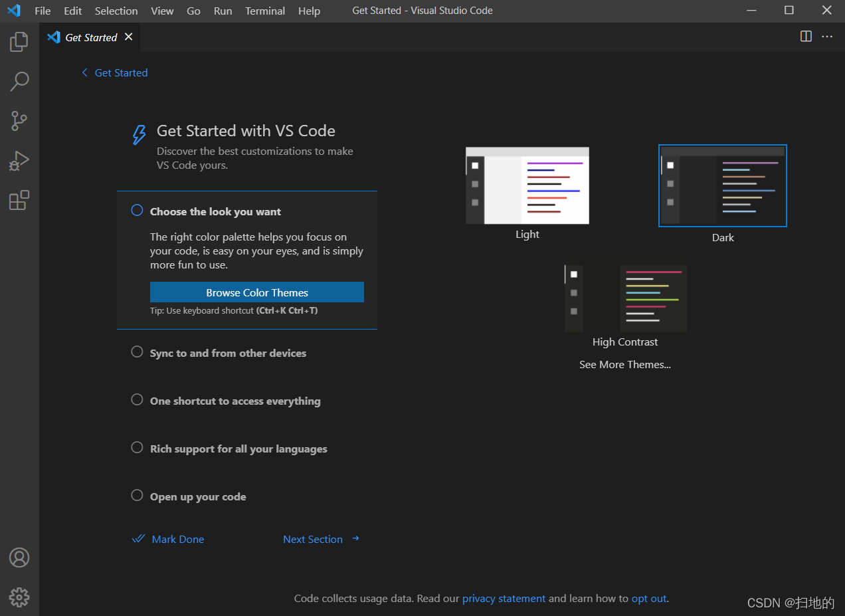Open the Terminal menu
Viewport: 845px width, 616px height.
coord(265,11)
